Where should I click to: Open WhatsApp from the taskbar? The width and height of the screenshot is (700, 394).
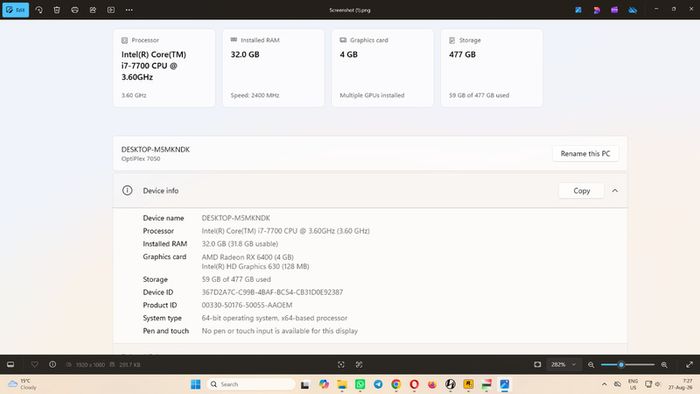[x=360, y=384]
